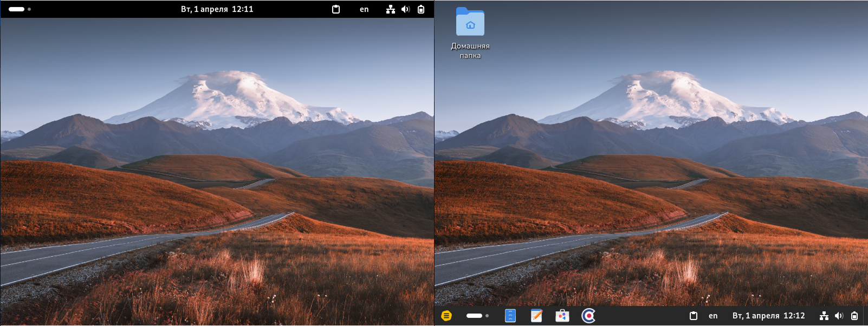
Task: Click the volume speaker icon in top bar
Action: click(406, 9)
